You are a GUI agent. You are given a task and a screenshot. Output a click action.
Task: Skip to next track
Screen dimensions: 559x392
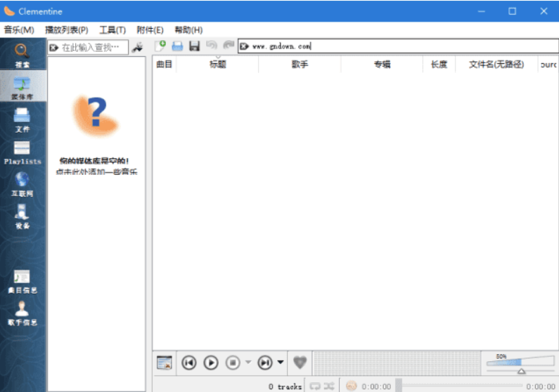(265, 362)
